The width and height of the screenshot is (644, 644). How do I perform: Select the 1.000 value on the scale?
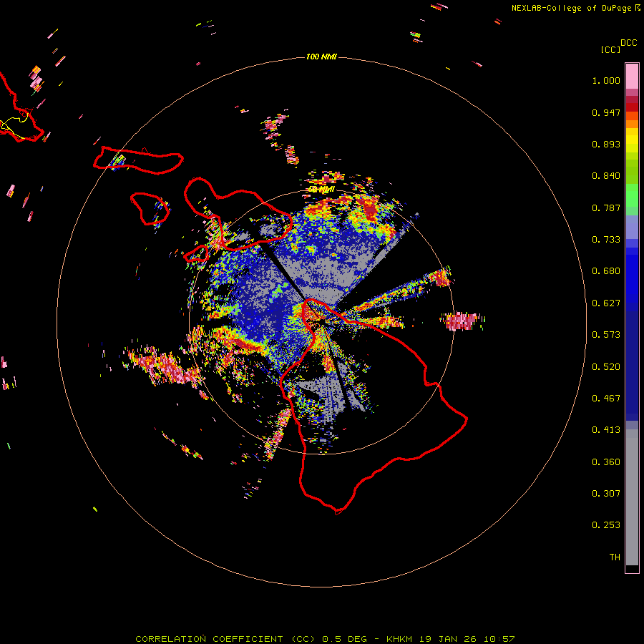[606, 80]
